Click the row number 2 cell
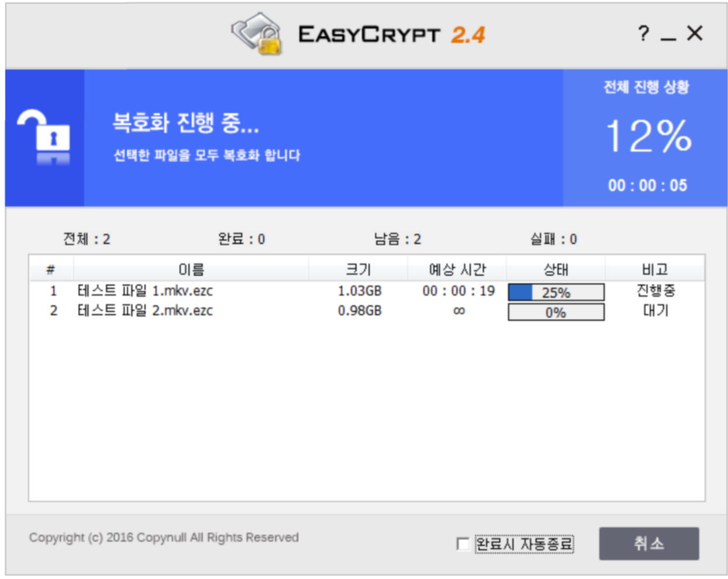This screenshot has height=579, width=728. pos(53,311)
